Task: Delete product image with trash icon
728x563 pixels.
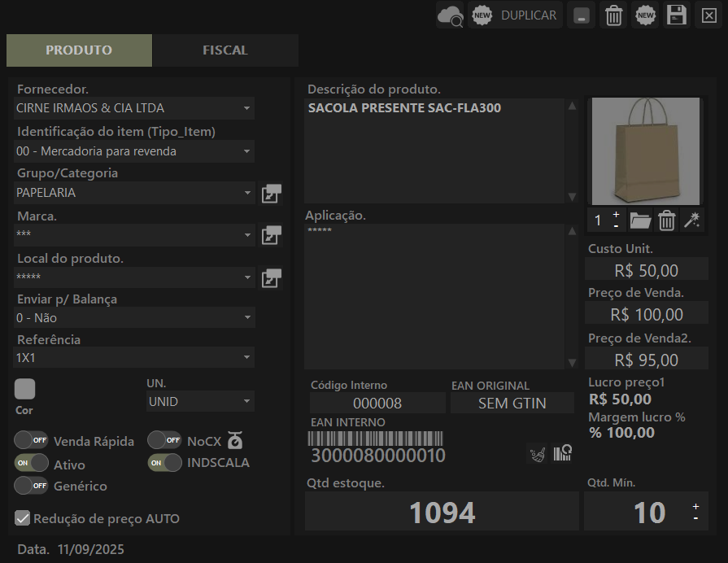Action: (x=666, y=220)
